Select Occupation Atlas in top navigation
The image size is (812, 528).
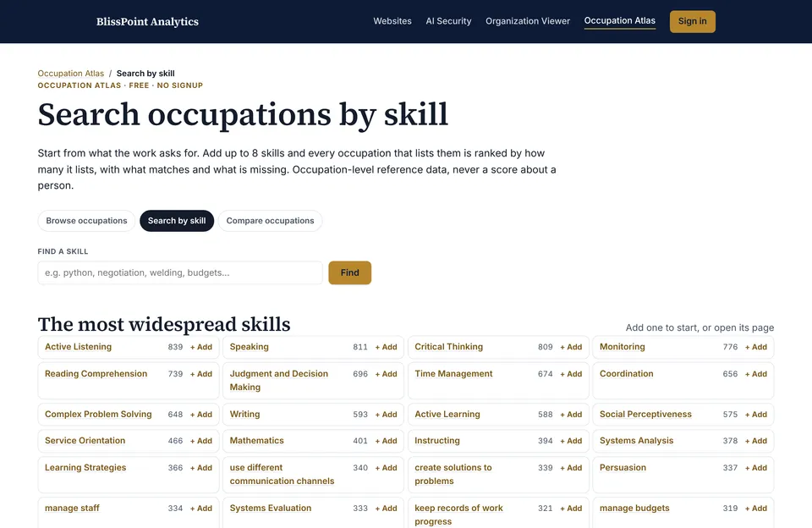click(620, 20)
